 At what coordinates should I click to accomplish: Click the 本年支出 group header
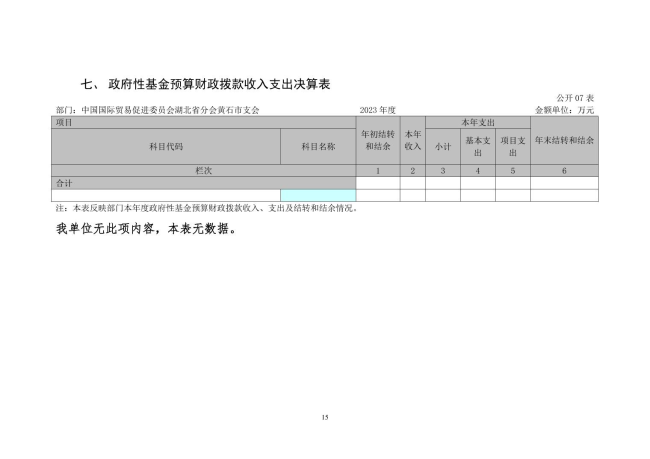(478, 122)
